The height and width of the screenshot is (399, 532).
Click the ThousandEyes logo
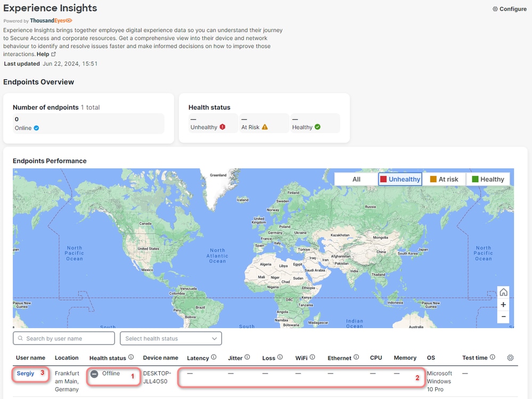click(x=51, y=21)
